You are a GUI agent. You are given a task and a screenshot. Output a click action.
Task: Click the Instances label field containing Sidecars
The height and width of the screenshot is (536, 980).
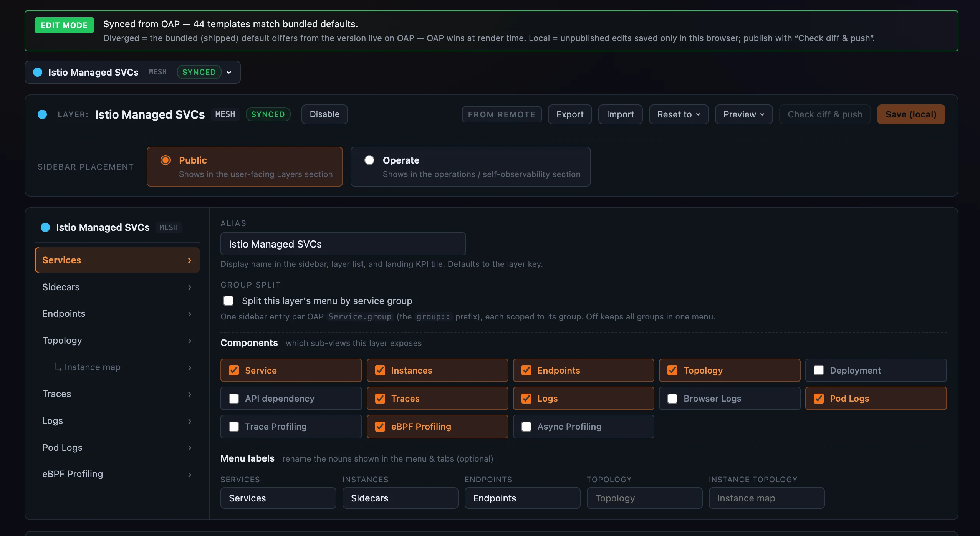(400, 498)
